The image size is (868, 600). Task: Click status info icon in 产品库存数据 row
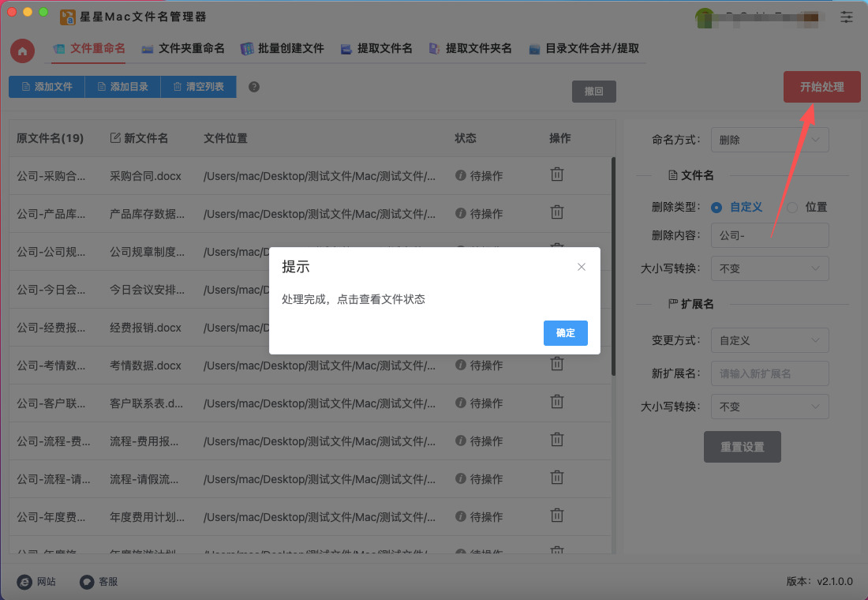coord(461,212)
